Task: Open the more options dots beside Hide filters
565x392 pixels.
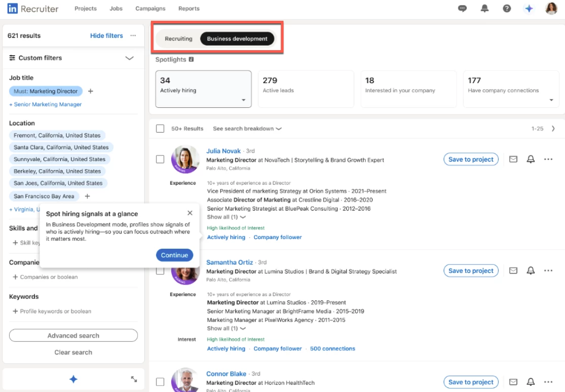Action: point(133,35)
